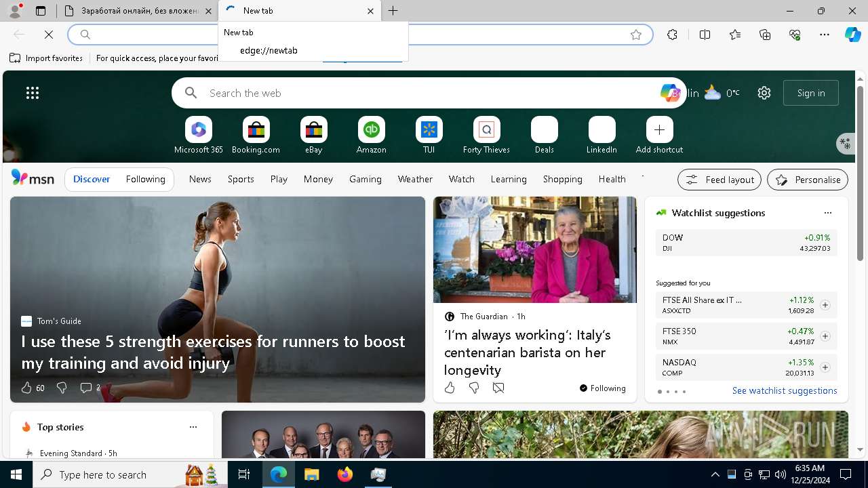
Task: Open eBay shortcut tile
Action: (313, 135)
